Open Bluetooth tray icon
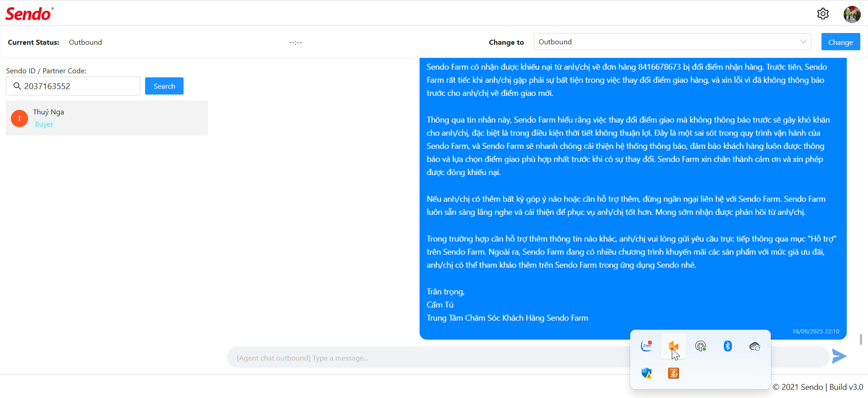 tap(728, 346)
